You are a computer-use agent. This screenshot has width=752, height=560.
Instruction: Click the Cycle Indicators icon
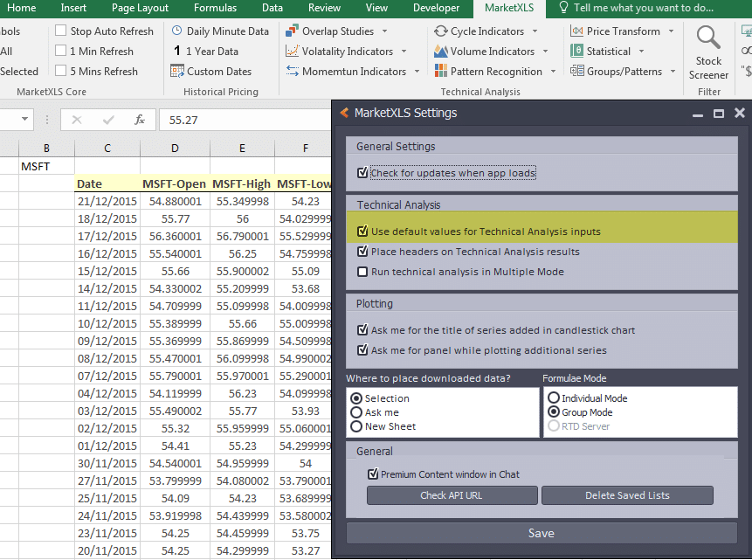tap(441, 31)
